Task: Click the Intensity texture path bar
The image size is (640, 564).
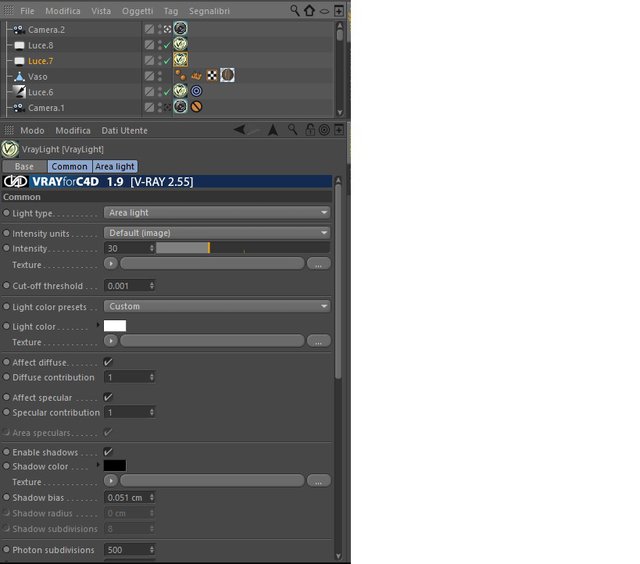Action: click(212, 264)
